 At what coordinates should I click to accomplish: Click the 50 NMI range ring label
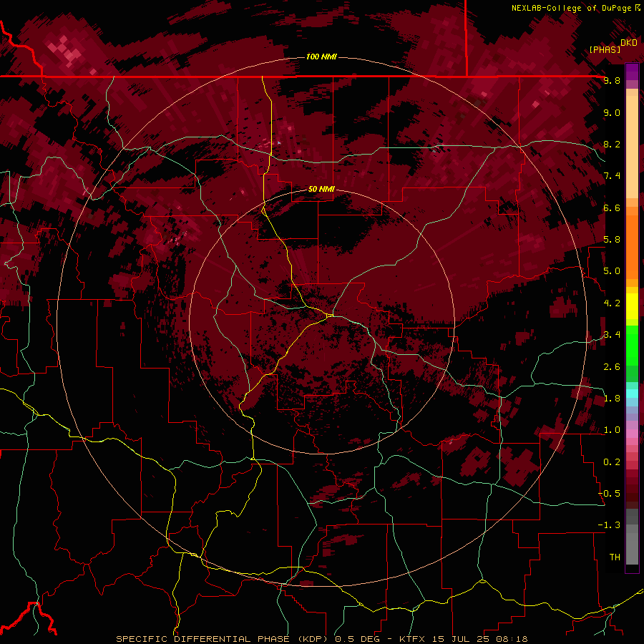[x=321, y=189]
